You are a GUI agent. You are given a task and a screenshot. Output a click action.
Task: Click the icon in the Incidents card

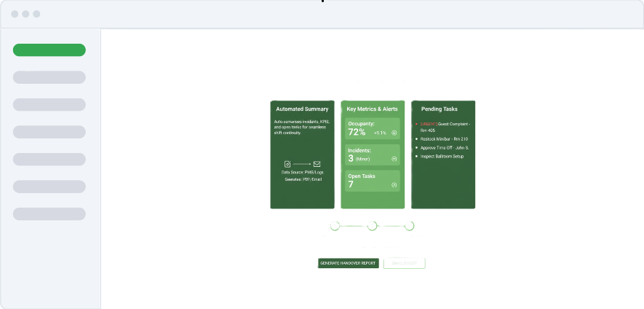click(394, 159)
